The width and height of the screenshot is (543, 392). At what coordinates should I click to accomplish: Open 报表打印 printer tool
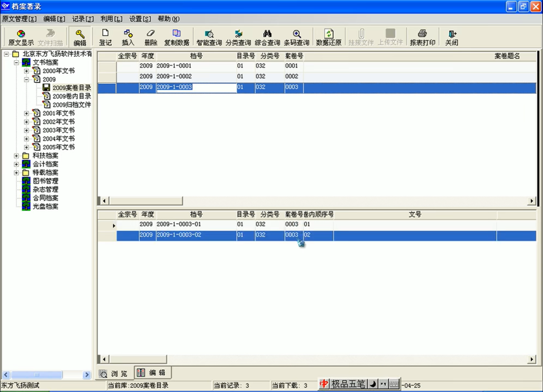(422, 34)
